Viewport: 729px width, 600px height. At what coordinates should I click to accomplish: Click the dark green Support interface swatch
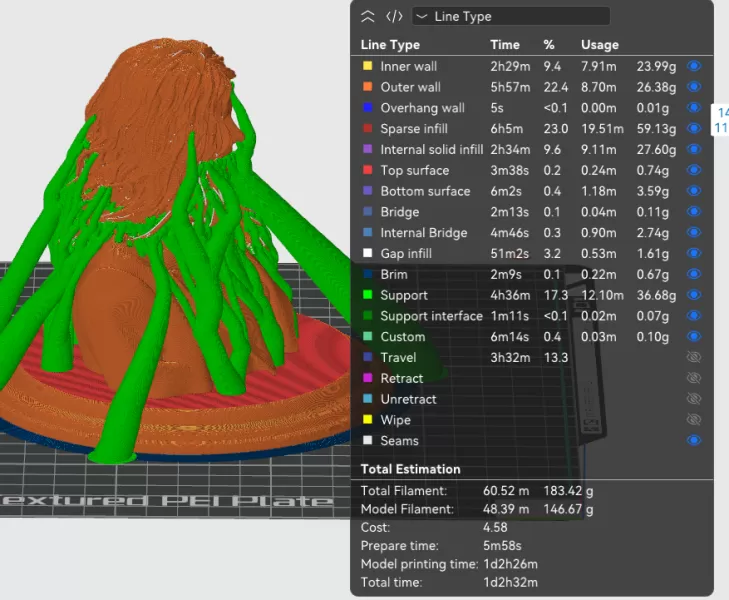367,316
